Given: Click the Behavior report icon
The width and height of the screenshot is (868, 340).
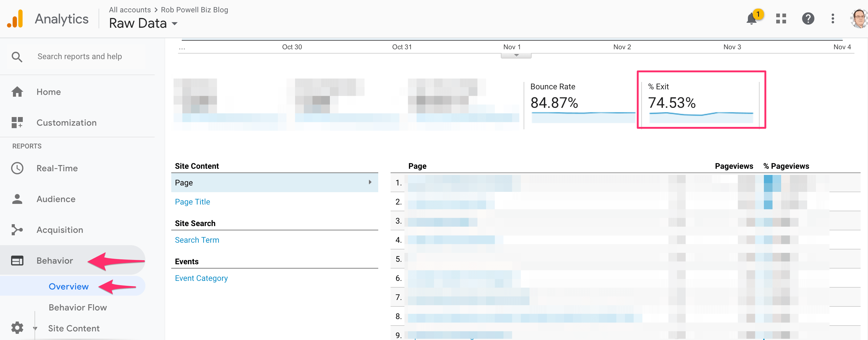Looking at the screenshot, I should [18, 260].
